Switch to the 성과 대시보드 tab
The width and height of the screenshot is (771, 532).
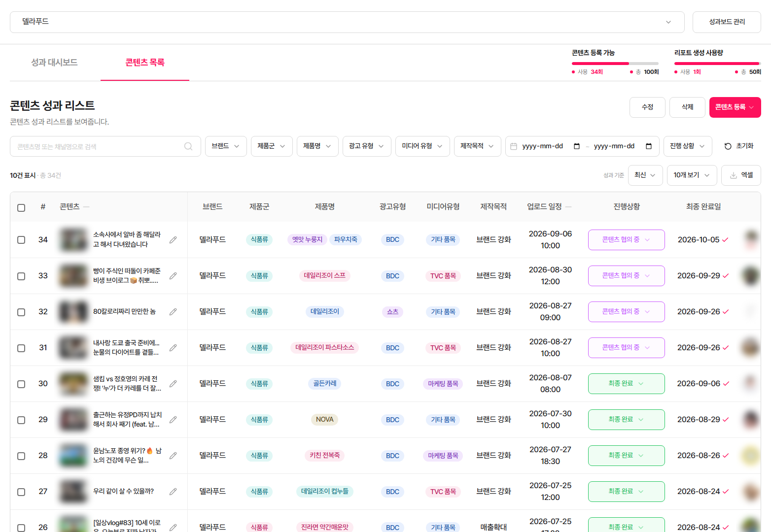click(x=54, y=63)
